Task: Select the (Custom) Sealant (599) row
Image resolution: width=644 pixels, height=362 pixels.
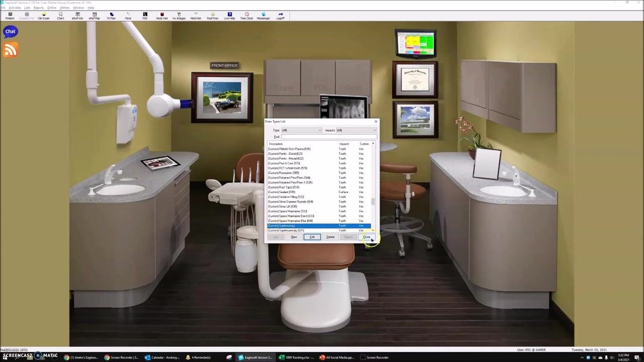Action: 319,192
